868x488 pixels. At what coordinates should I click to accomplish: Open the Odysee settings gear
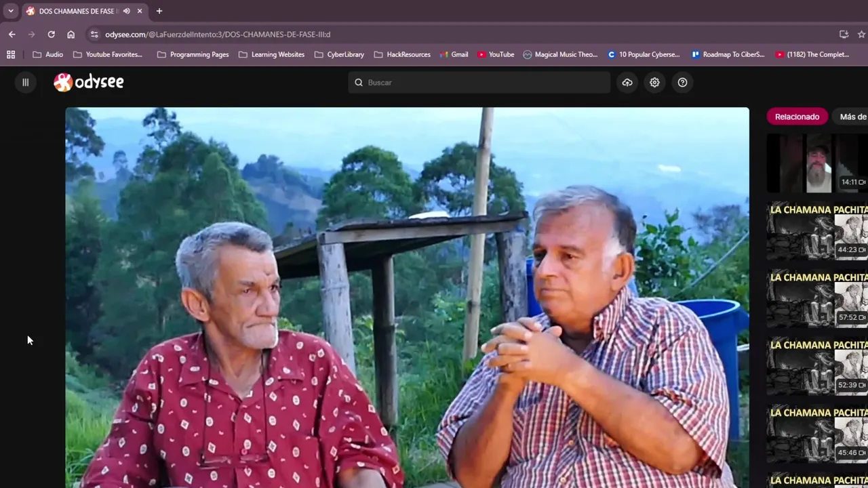(x=654, y=83)
